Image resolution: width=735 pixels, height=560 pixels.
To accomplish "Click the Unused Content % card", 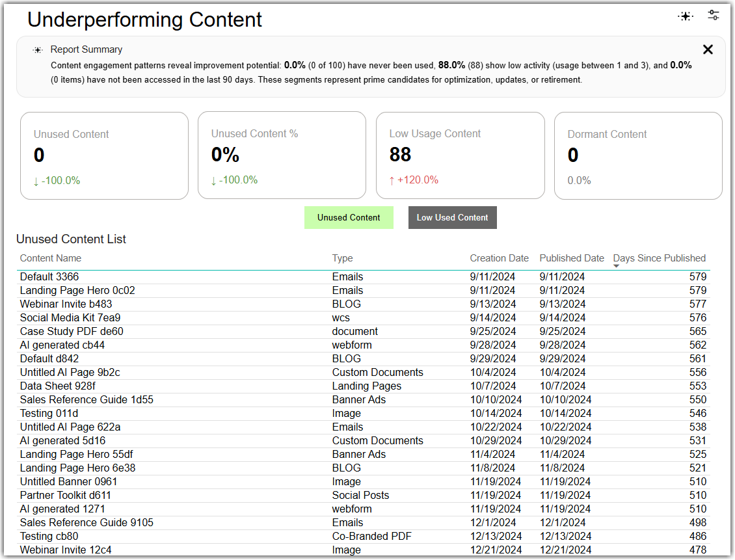I will point(282,155).
